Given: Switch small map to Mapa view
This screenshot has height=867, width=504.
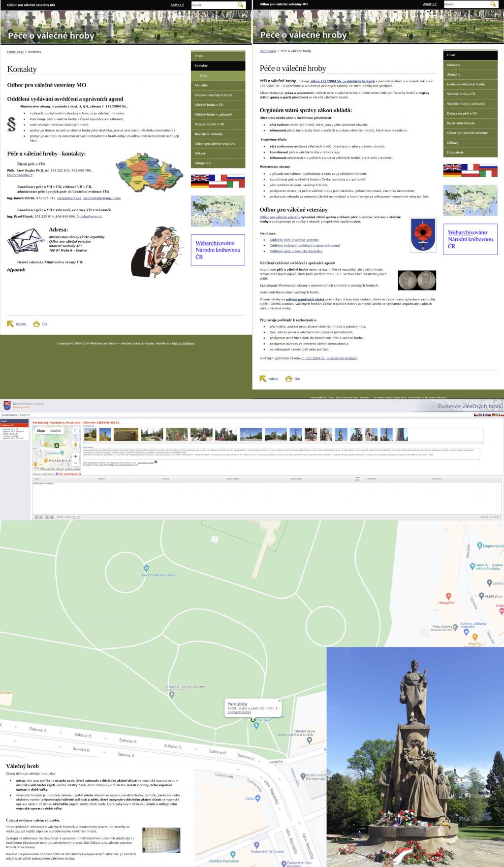Looking at the screenshot, I should 41,430.
